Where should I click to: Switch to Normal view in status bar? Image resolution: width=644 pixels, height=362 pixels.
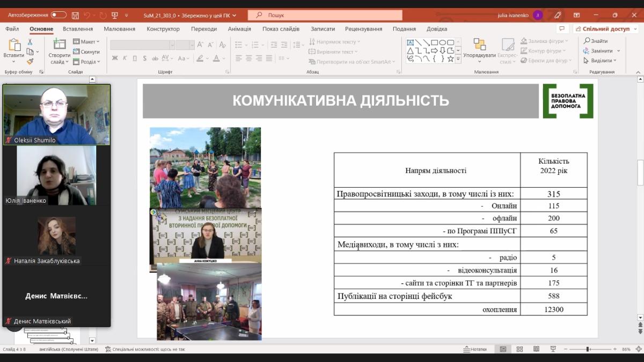[x=503, y=349]
